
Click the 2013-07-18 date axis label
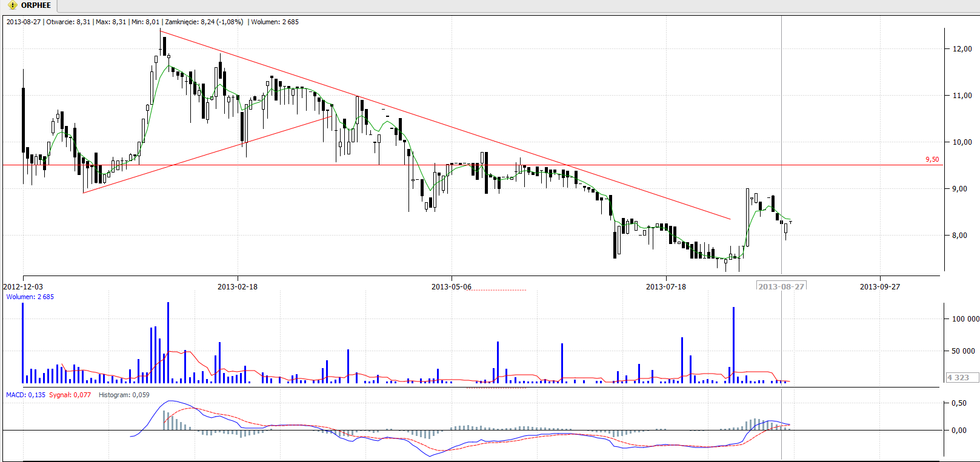point(665,287)
